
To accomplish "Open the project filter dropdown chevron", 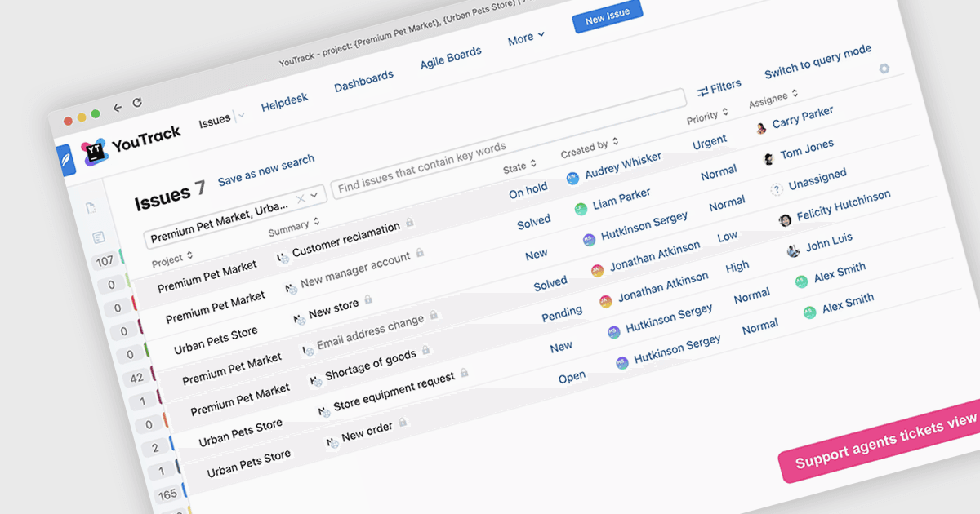I will click(x=314, y=195).
